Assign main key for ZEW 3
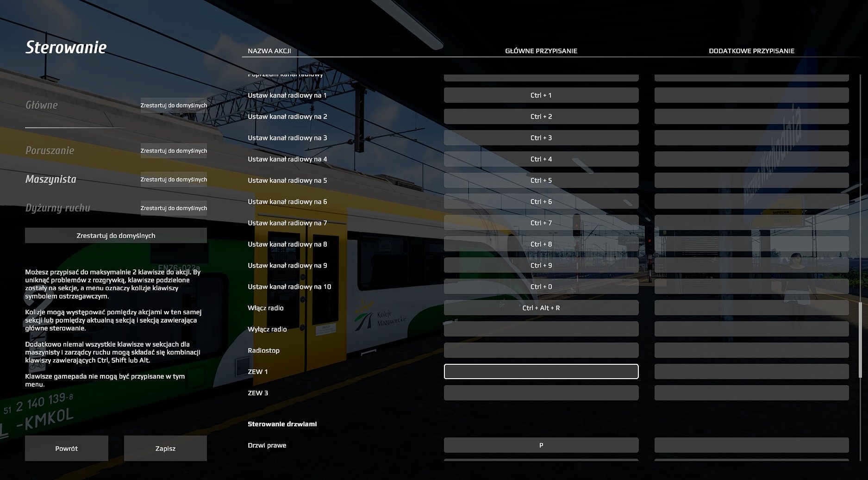The width and height of the screenshot is (868, 480). click(541, 393)
